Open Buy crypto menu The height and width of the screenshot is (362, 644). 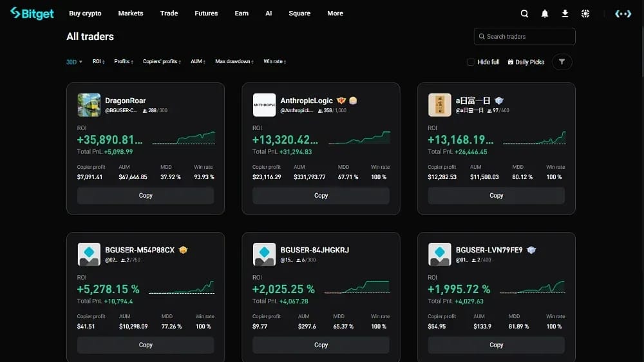85,13
